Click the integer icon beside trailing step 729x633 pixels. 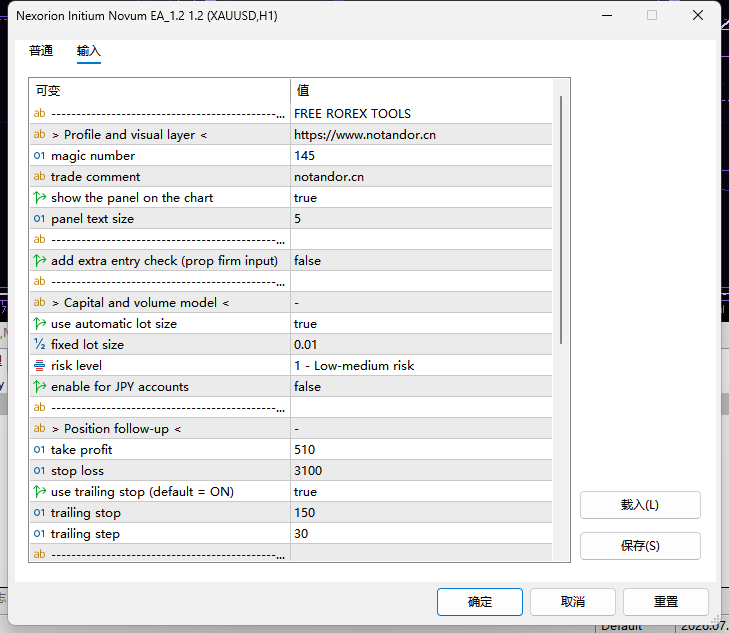coord(40,534)
